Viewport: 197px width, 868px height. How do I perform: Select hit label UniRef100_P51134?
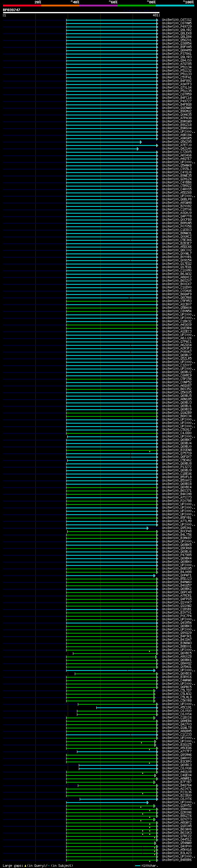click(177, 67)
